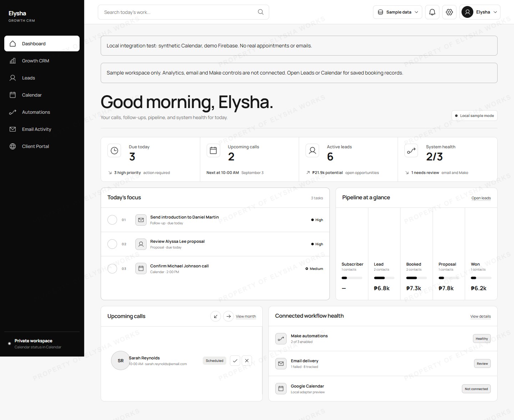Click the SR avatar for Sarah Reynolds

[x=120, y=360]
